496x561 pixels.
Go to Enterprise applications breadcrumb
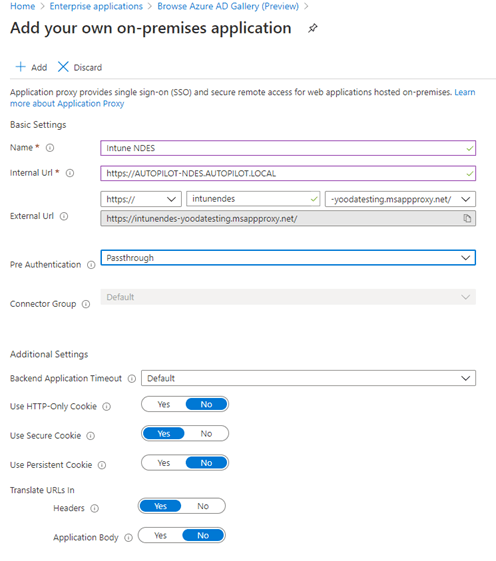tap(96, 6)
